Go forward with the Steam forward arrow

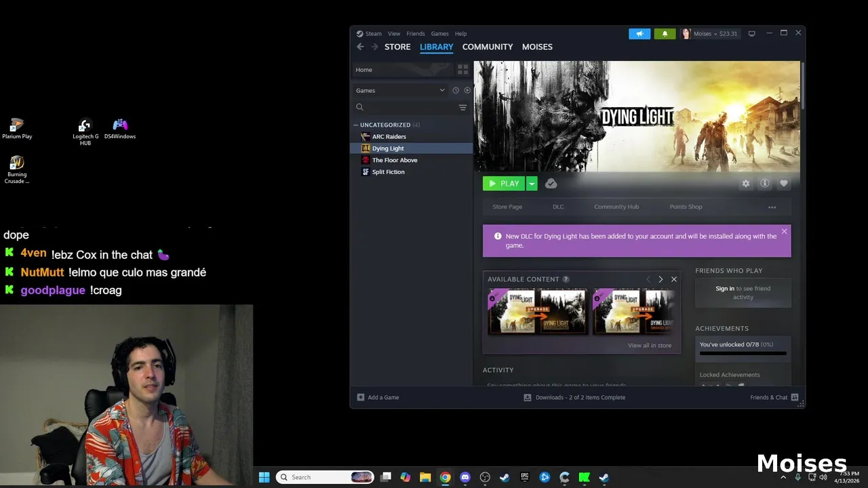pos(374,47)
